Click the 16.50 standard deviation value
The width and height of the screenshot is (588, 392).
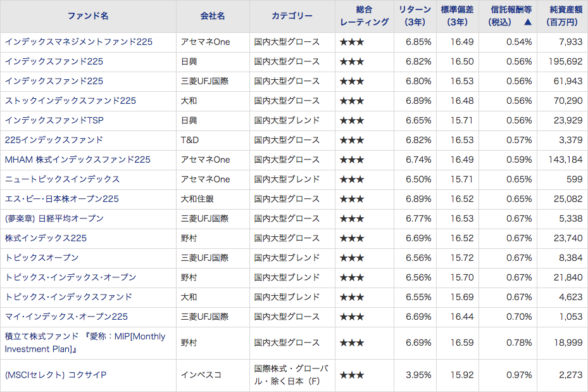pos(462,61)
